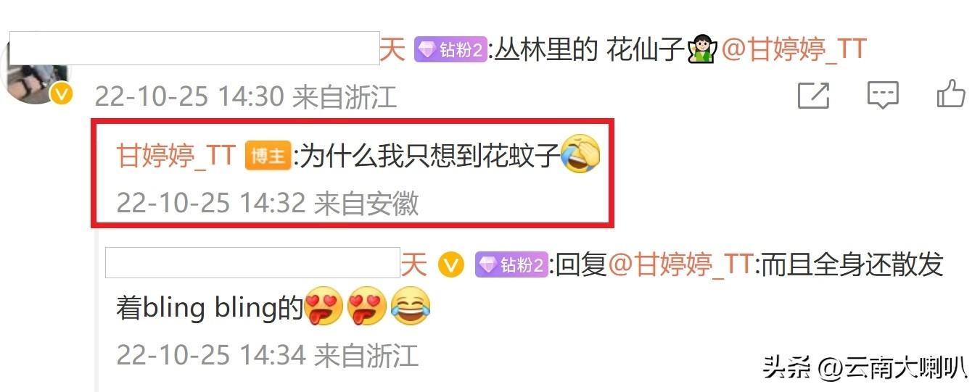Click the 钻粉2 badge in the lower reply
980x392 pixels.
click(511, 265)
